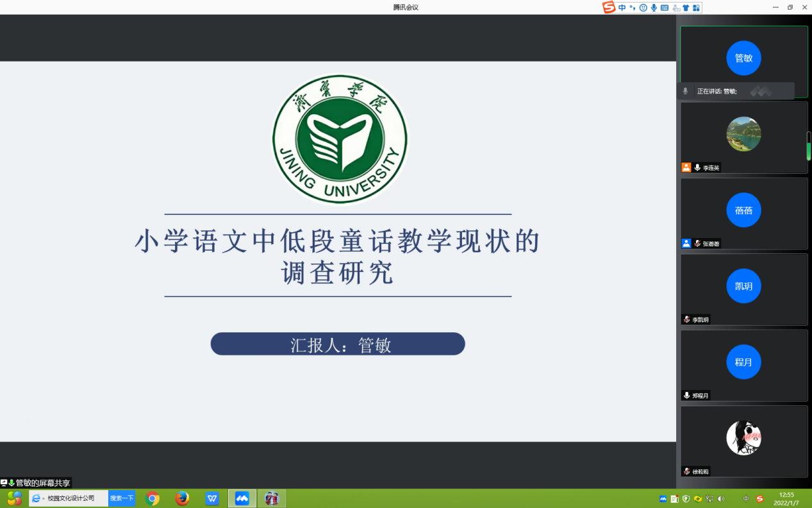The width and height of the screenshot is (812, 508).
Task: Open the emoji panel in Sogou toolbar
Action: 643,8
